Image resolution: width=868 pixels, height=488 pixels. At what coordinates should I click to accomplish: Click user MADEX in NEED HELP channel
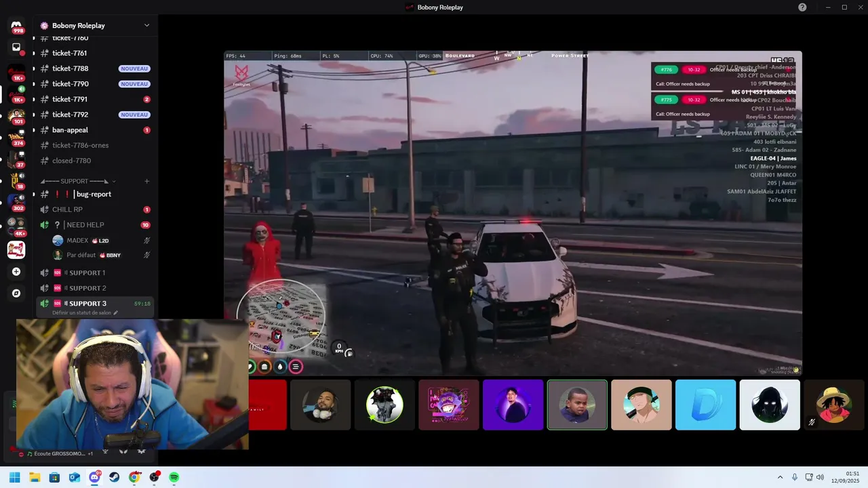(102, 241)
